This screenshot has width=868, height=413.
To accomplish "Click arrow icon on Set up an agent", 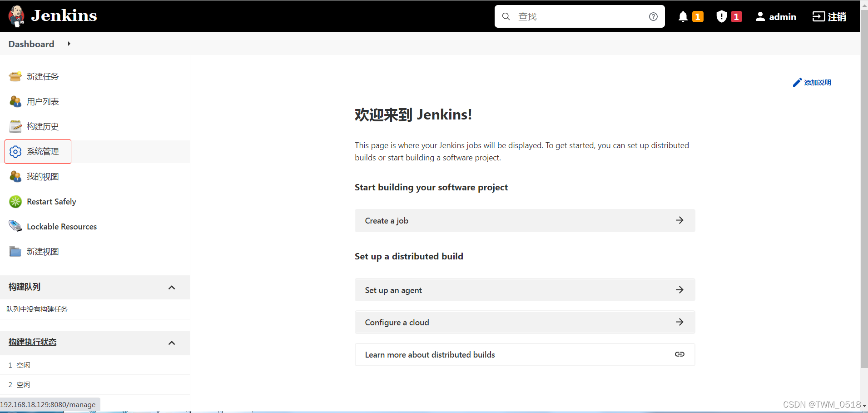I will (x=680, y=290).
